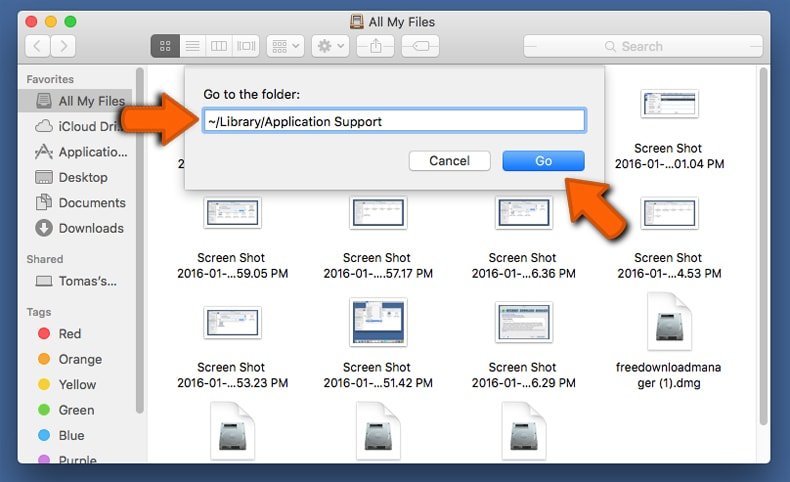This screenshot has width=790, height=482.
Task: Click the Finder back navigation arrow
Action: click(x=38, y=46)
